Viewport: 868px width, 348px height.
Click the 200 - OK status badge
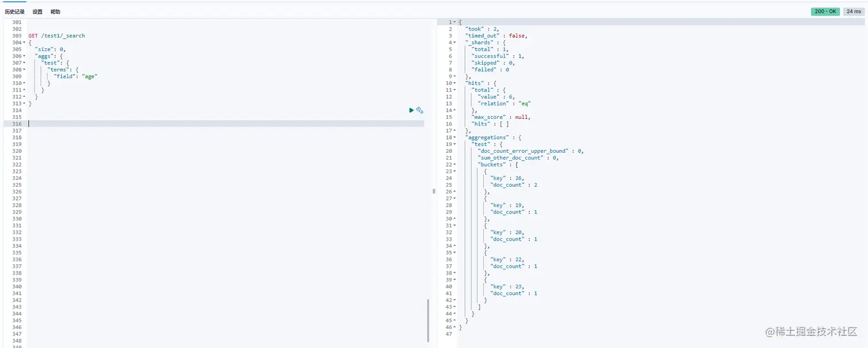click(826, 11)
